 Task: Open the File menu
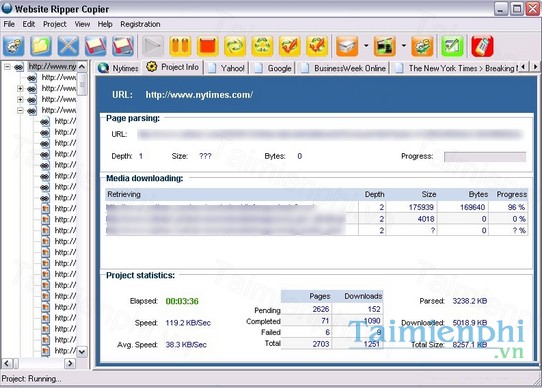(x=9, y=24)
